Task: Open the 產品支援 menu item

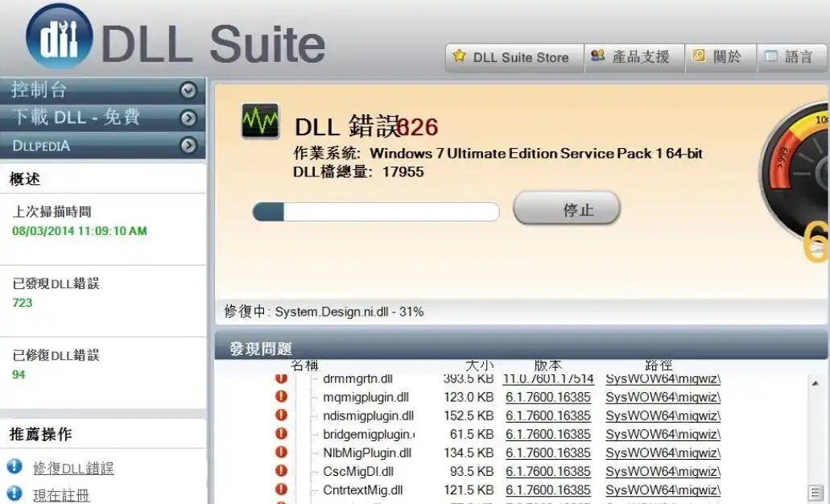Action: pos(634,56)
